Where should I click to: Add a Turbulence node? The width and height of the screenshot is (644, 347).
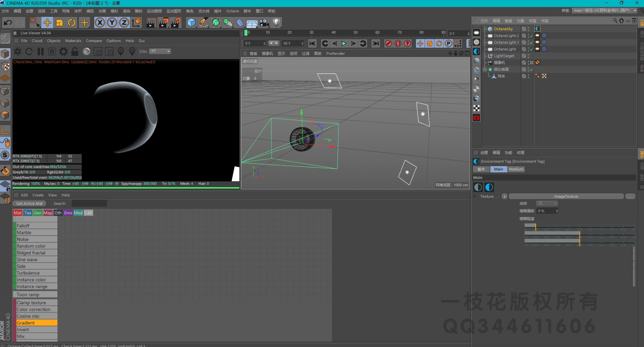click(36, 273)
